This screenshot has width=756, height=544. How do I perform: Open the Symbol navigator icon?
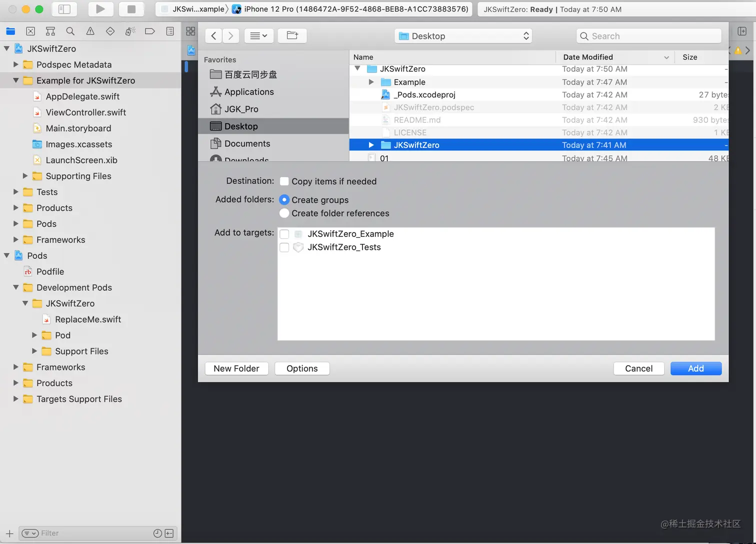click(x=50, y=31)
